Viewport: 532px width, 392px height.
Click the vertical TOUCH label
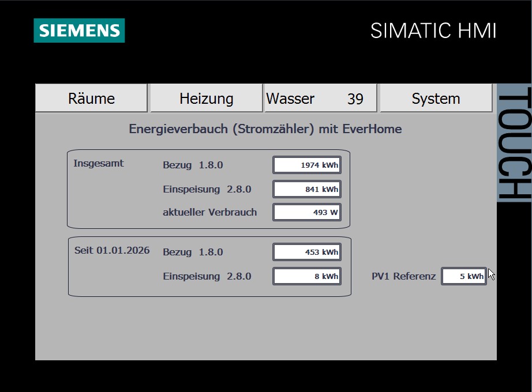(513, 144)
